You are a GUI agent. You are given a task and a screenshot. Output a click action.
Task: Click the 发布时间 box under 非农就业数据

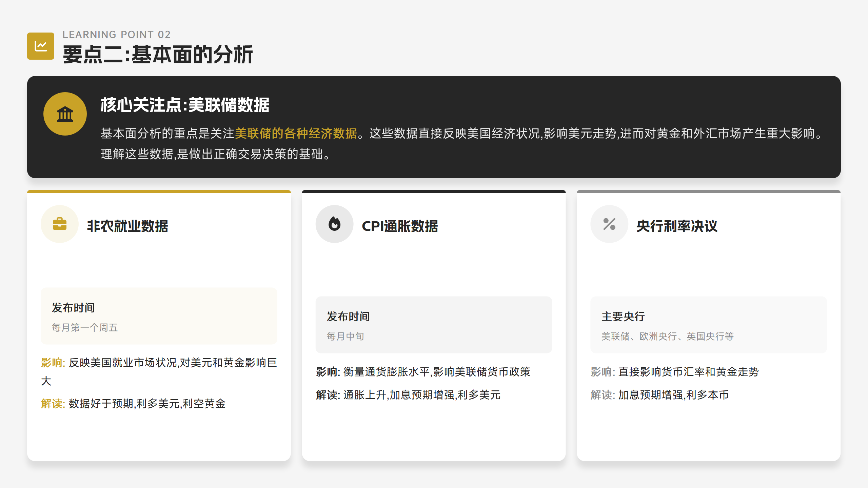coord(159,316)
